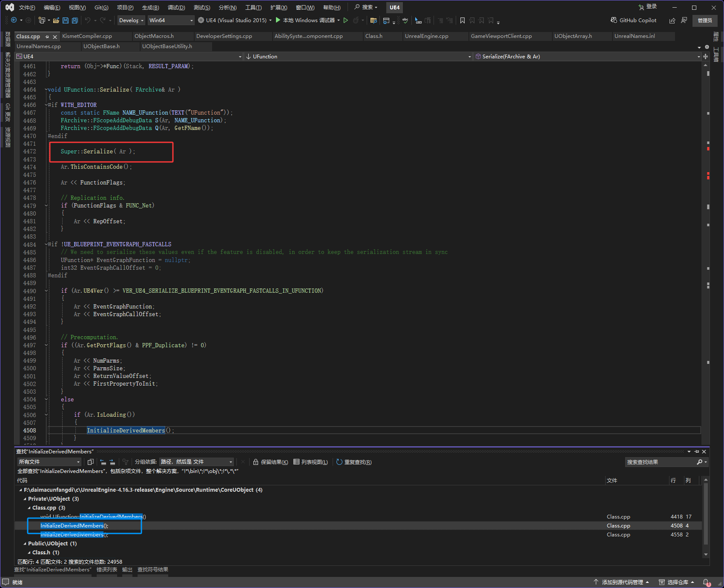Pin the Class.cpp tab
The width and height of the screenshot is (724, 588).
(47, 37)
